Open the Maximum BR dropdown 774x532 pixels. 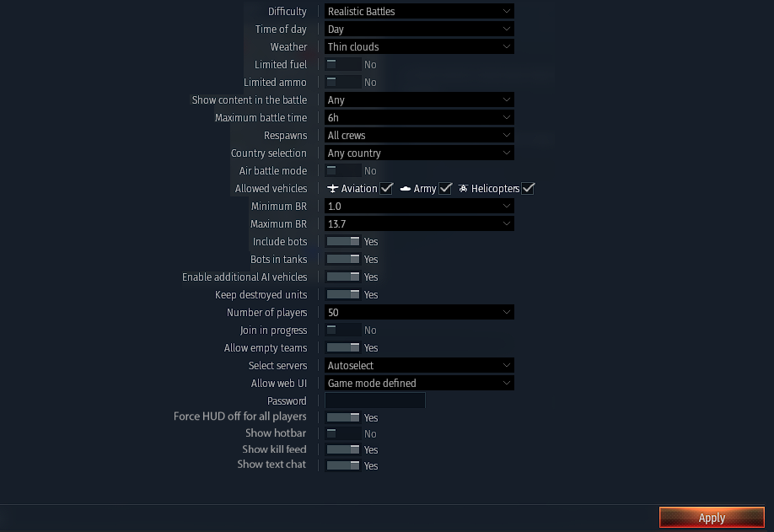[419, 224]
